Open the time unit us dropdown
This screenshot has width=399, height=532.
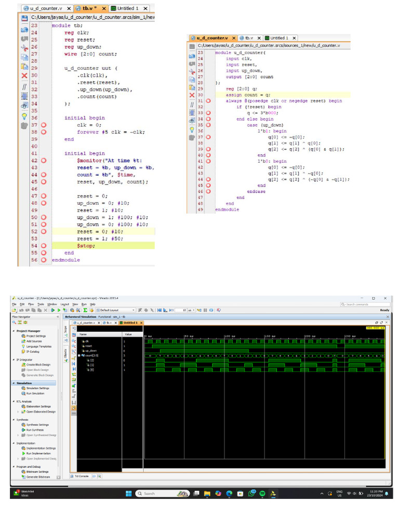[x=191, y=310]
